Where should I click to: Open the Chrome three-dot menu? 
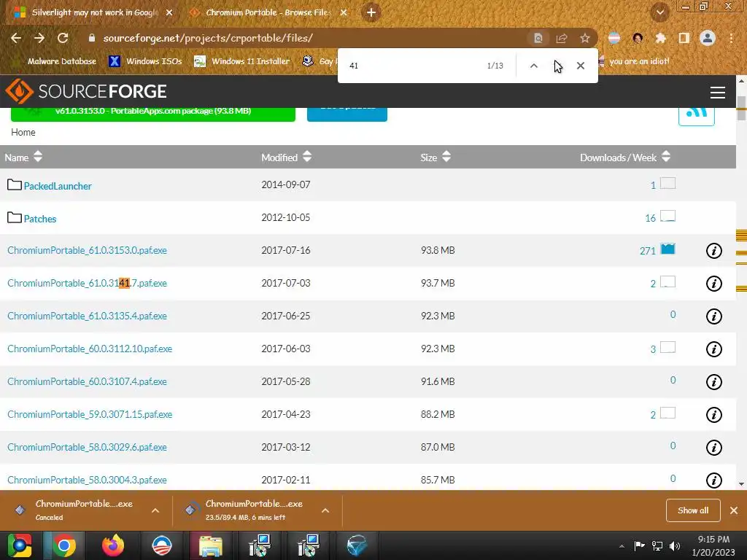(731, 38)
